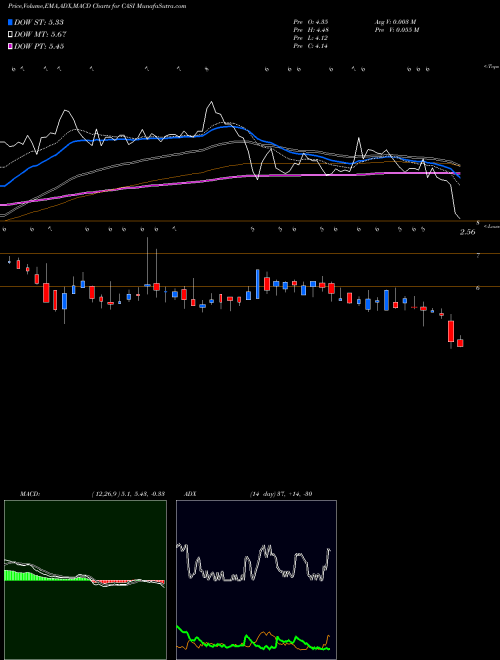Screen dimensions: 500x660
Task: Click the "2.56" price label
Action: tap(467, 232)
